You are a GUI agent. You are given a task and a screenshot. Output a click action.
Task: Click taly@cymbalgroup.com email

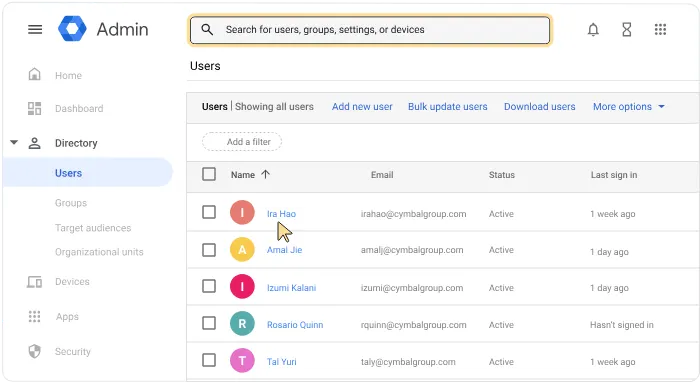[408, 362]
